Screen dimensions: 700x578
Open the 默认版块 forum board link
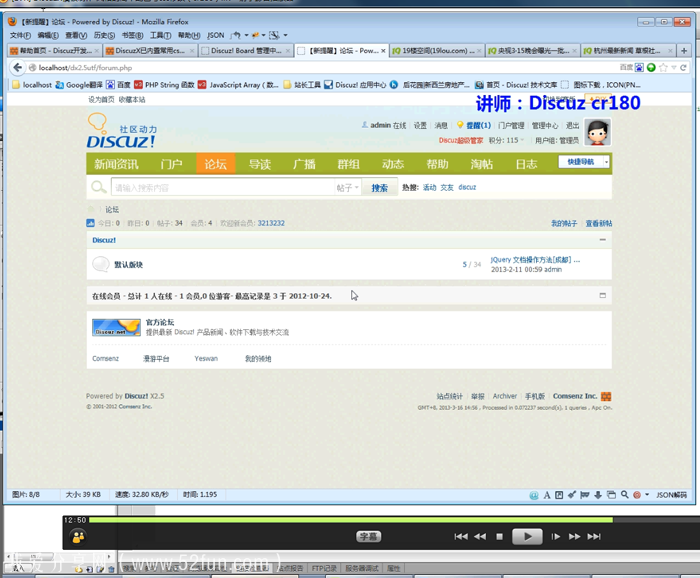point(129,265)
